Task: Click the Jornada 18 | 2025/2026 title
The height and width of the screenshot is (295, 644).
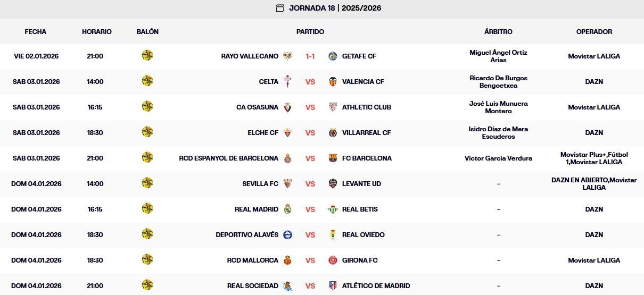Action: [x=335, y=8]
